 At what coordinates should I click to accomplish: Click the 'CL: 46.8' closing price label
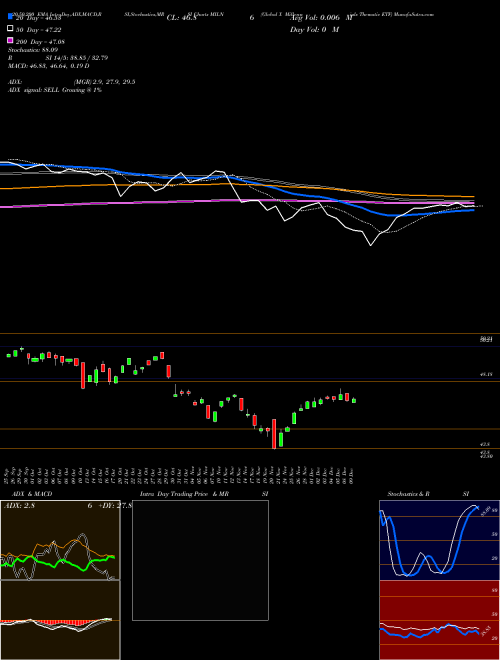[181, 18]
